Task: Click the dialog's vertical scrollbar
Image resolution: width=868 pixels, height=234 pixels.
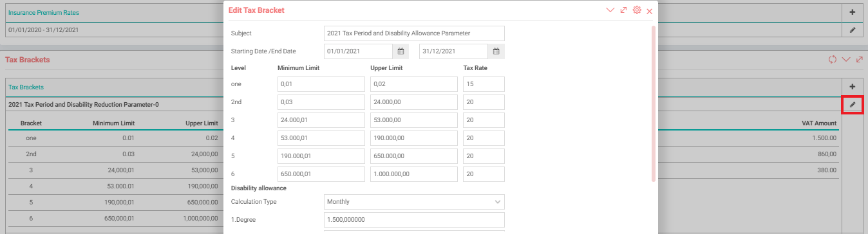Action: (654, 103)
